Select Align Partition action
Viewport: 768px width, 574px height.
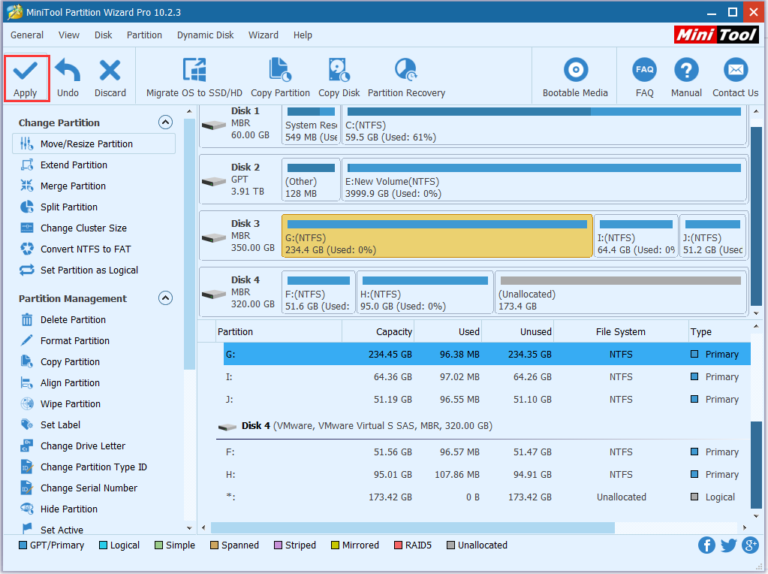point(70,383)
